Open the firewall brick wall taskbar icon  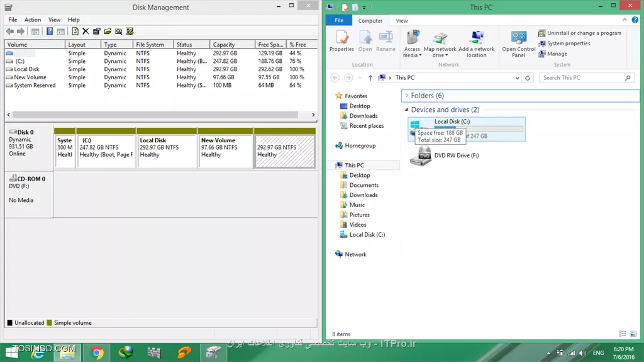[155, 353]
